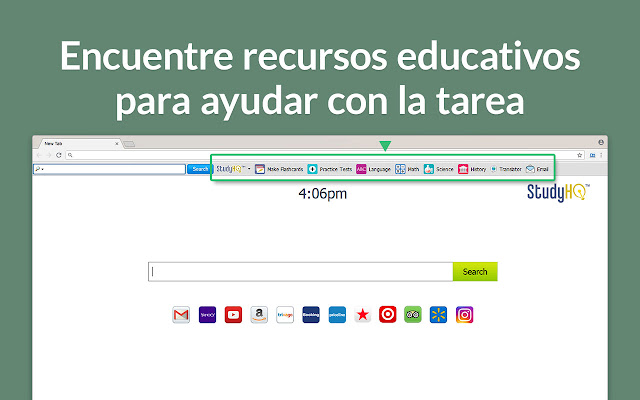This screenshot has width=640, height=400.
Task: Open the Translator toolbar item
Action: click(506, 169)
